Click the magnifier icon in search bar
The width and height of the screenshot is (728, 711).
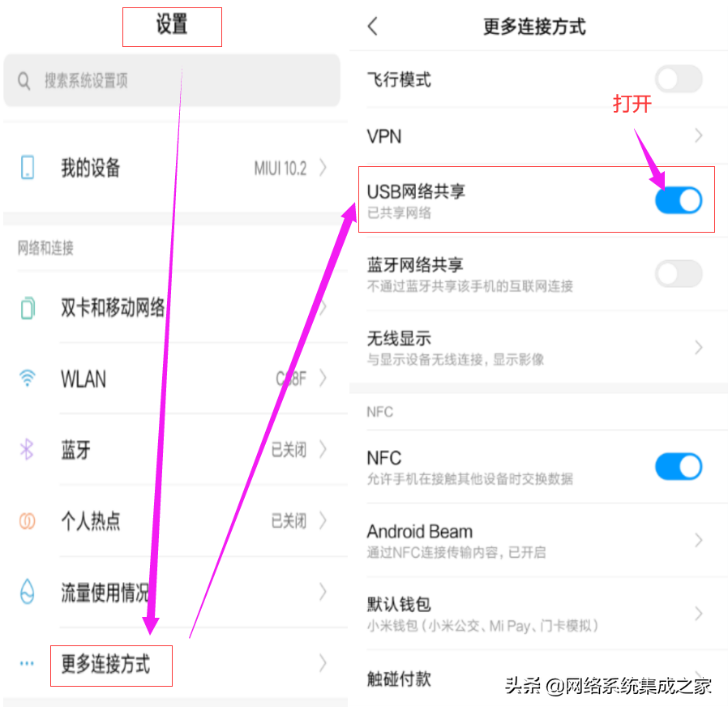point(24,81)
